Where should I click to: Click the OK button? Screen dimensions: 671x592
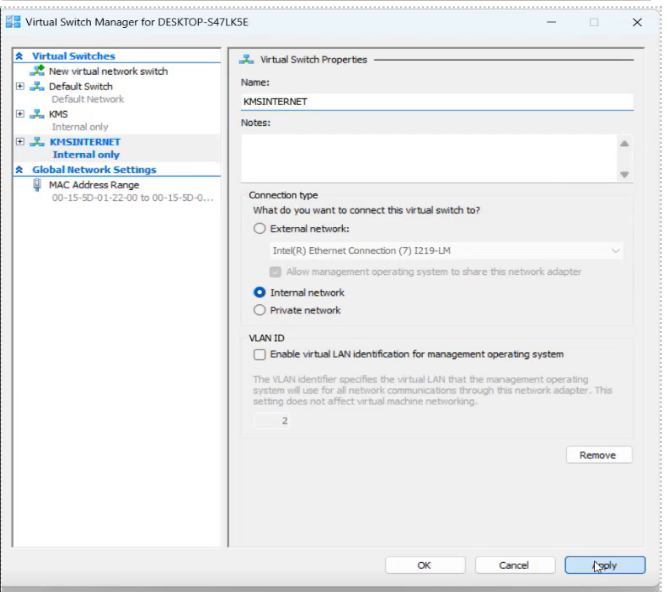coord(425,565)
